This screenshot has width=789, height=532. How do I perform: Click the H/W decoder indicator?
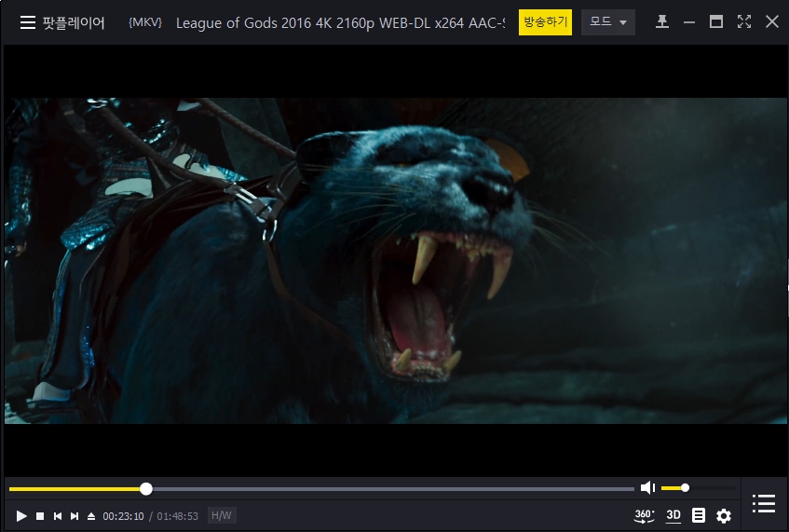pos(221,515)
